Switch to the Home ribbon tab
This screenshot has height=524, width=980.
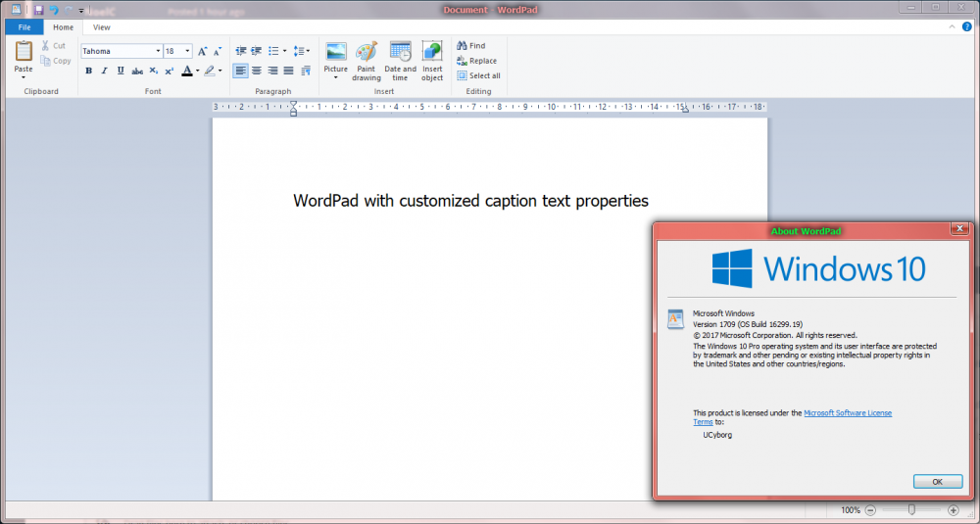pos(63,26)
